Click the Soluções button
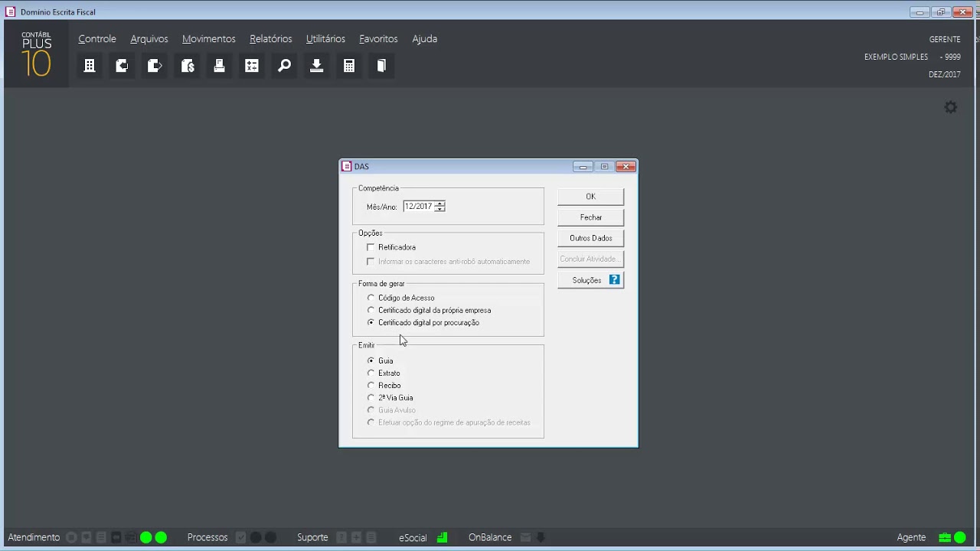 pyautogui.click(x=590, y=280)
